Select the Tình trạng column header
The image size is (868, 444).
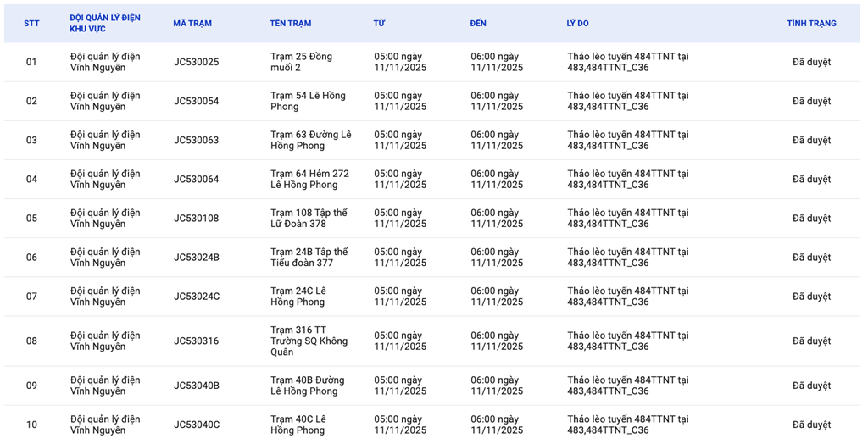click(811, 24)
